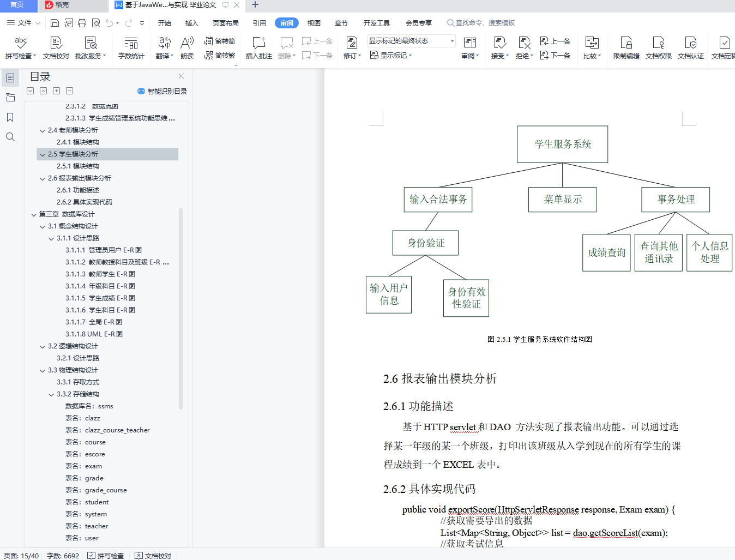Screen dimensions: 735x560
Task: Close the 目录 panel
Action: [182, 76]
